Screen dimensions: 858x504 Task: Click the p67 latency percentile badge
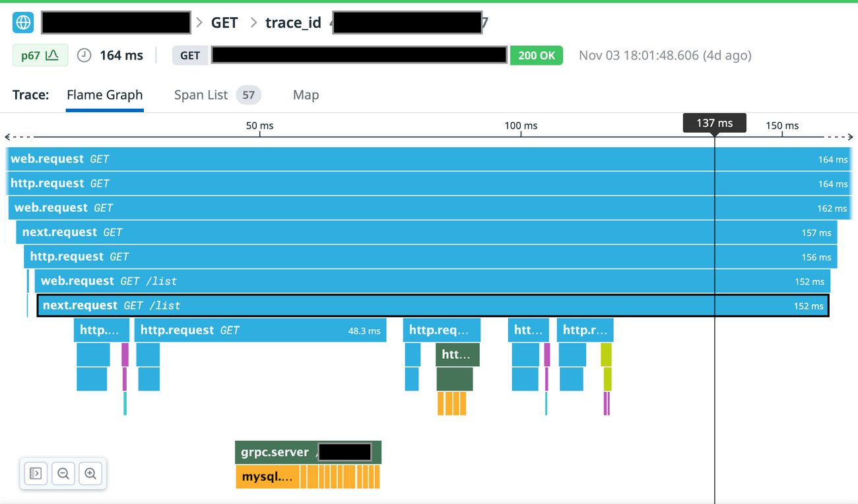point(39,55)
